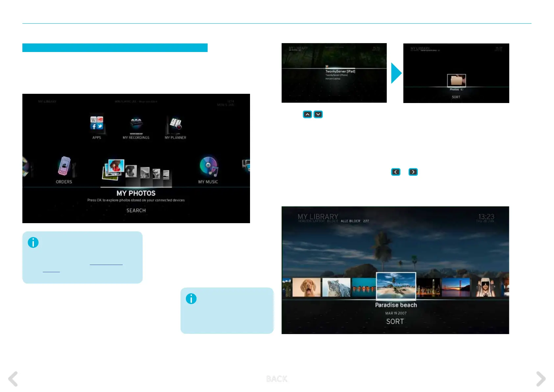The image size is (554, 392).
Task: Go to the previous page arrow
Action: coord(13,379)
